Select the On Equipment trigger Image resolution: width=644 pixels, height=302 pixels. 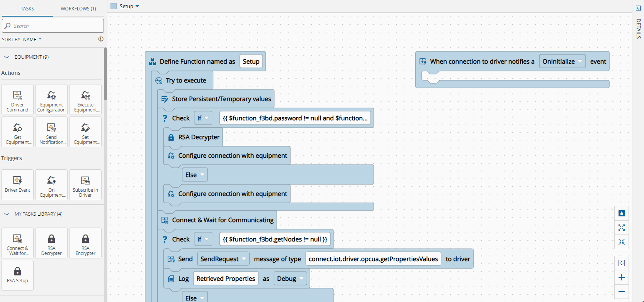click(x=51, y=185)
